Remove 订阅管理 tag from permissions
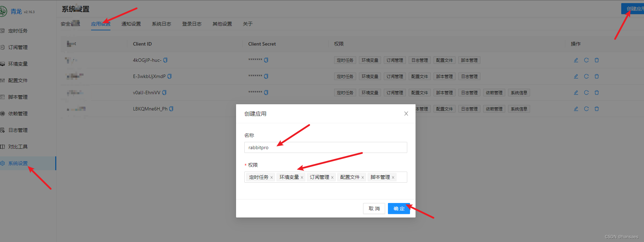The image size is (644, 242). 332,177
